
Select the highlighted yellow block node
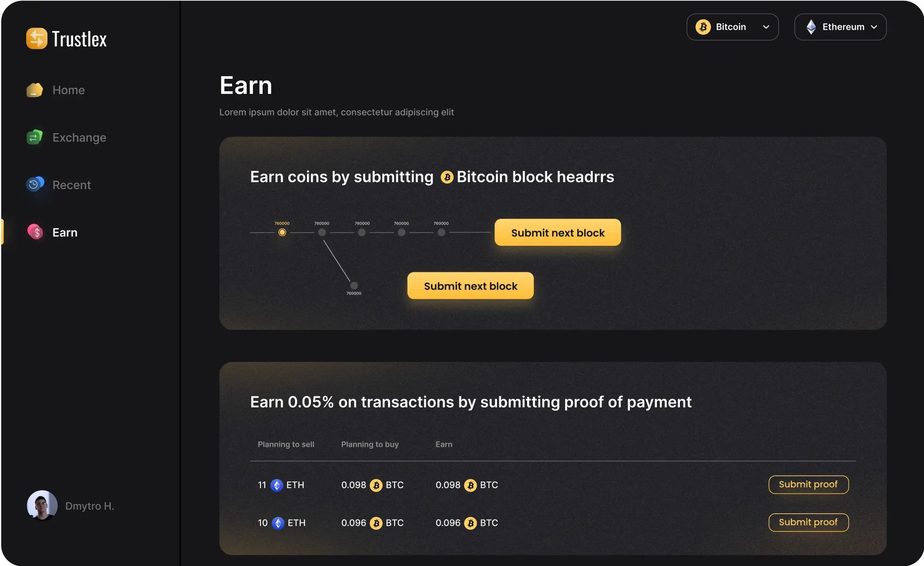[x=282, y=233]
